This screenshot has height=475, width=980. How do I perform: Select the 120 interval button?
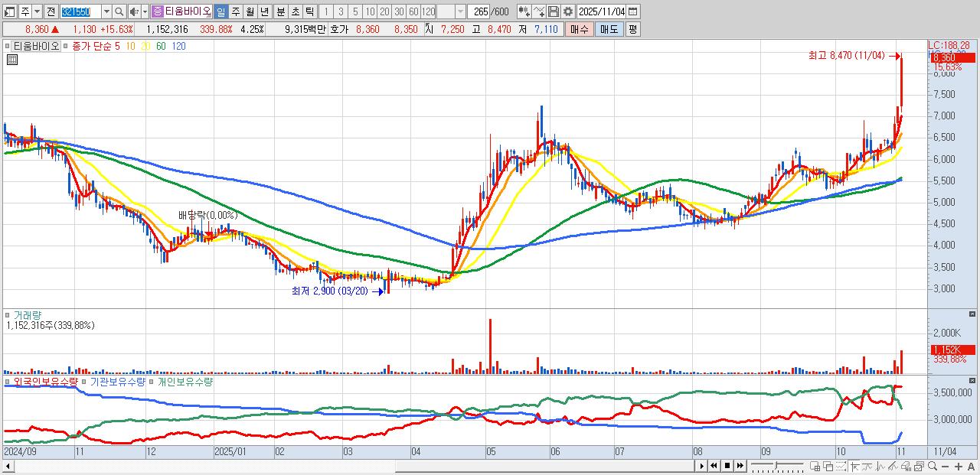428,11
